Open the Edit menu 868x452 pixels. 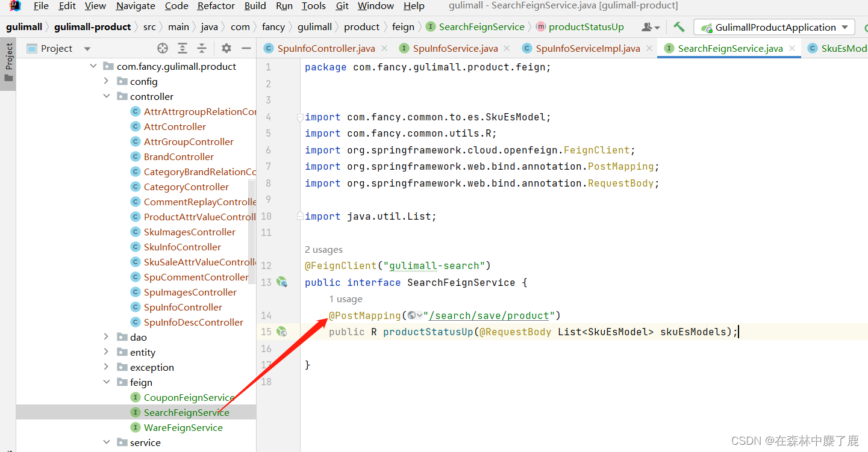tap(67, 6)
